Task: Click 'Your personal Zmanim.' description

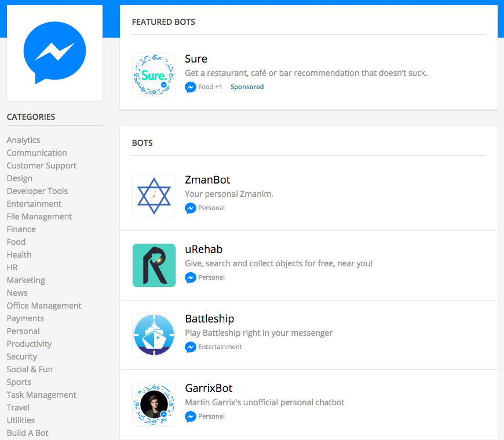Action: click(x=229, y=195)
